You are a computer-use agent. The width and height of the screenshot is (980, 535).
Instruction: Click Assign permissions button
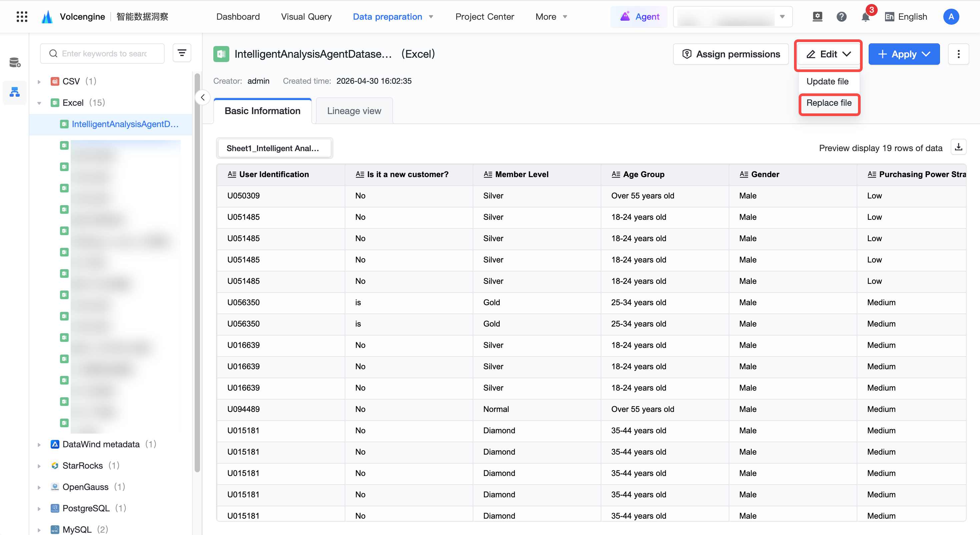[731, 54]
